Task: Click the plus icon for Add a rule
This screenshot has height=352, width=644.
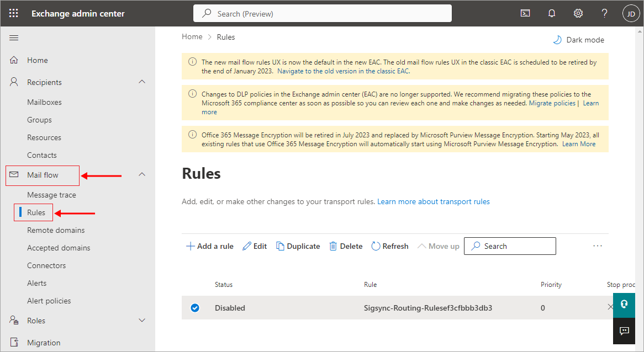Action: (x=190, y=246)
